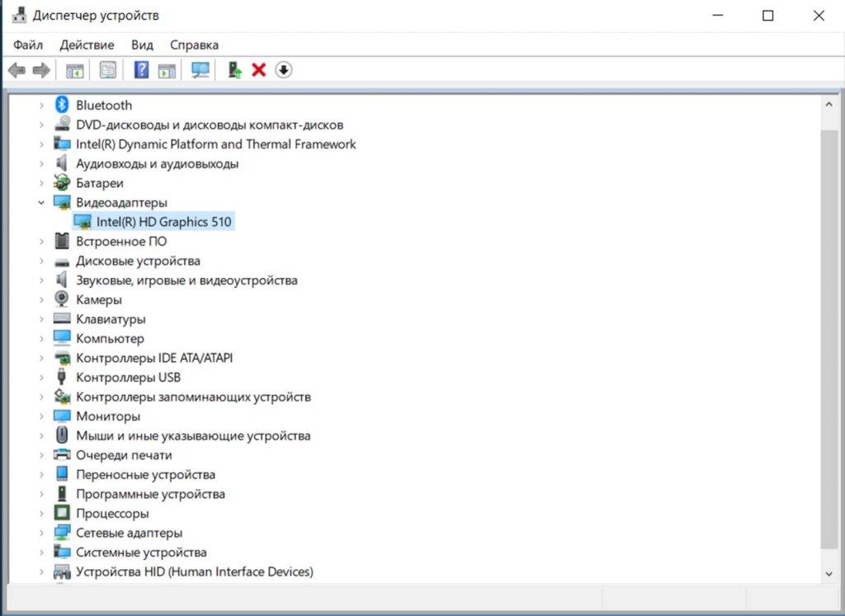The width and height of the screenshot is (845, 616).
Task: Click the Update driver green arrow icon
Action: tap(235, 70)
